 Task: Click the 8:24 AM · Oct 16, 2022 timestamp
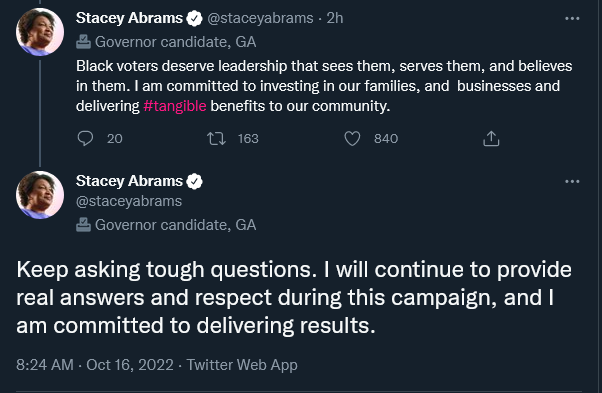pos(95,365)
